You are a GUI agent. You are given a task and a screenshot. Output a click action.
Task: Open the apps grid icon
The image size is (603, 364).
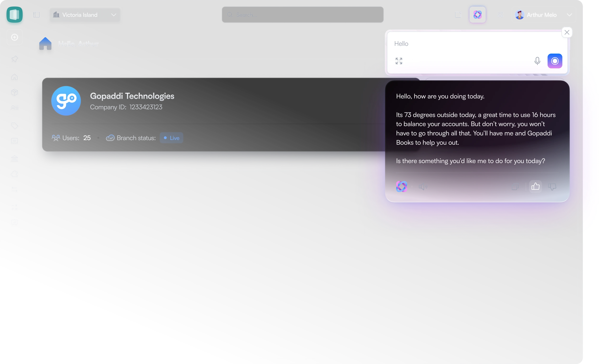point(500,15)
